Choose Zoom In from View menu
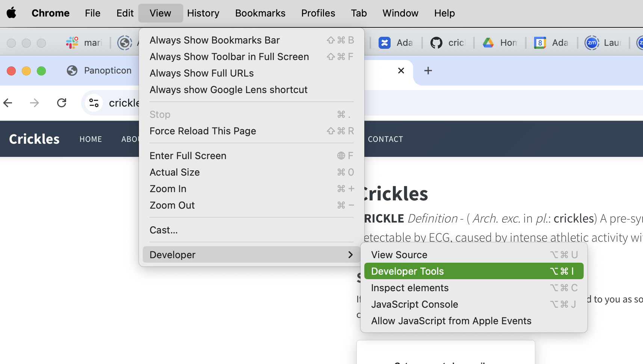Image resolution: width=643 pixels, height=364 pixels. coord(252,189)
